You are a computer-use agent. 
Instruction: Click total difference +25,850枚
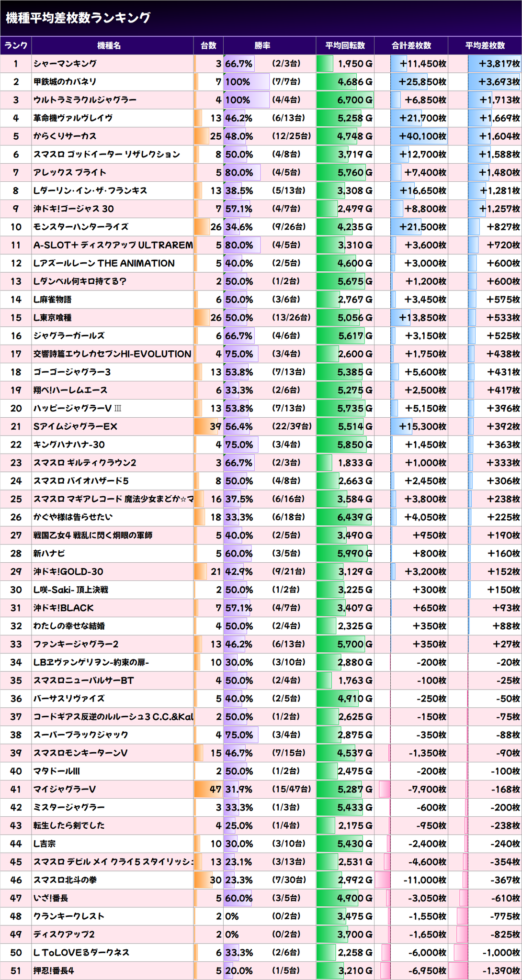[x=422, y=82]
